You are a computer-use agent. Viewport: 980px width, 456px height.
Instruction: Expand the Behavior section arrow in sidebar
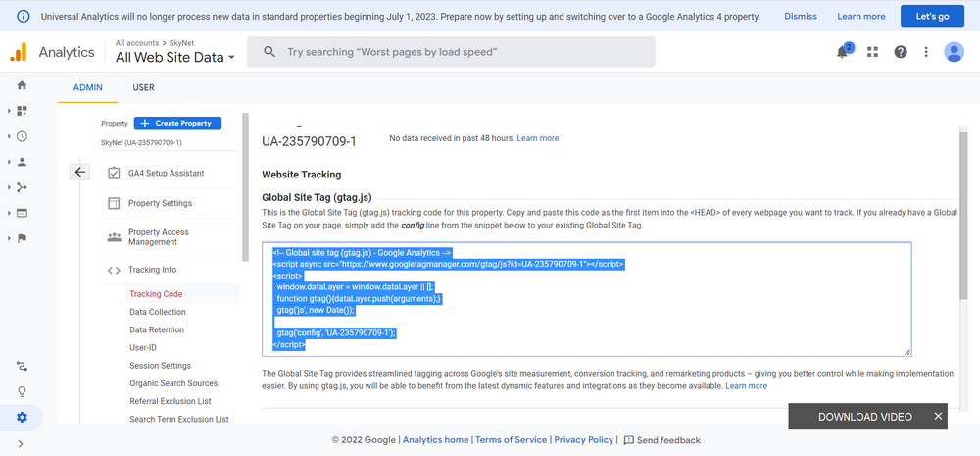(9, 214)
